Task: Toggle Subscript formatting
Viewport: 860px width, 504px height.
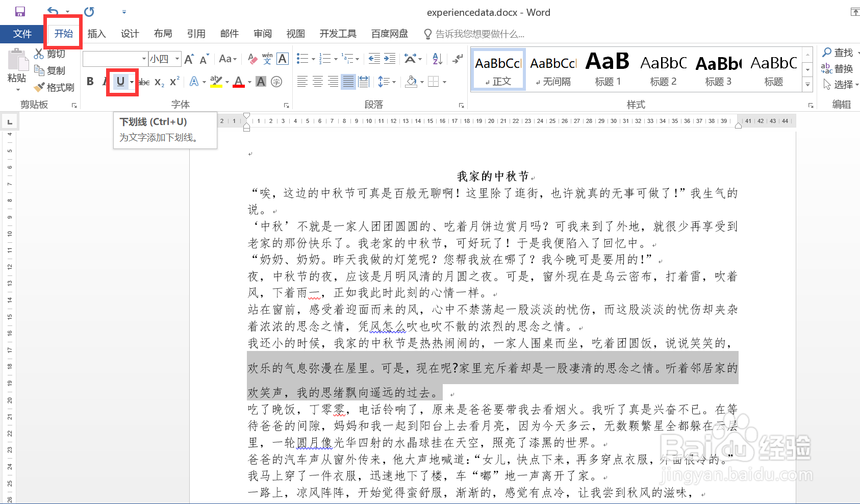Action: (159, 82)
